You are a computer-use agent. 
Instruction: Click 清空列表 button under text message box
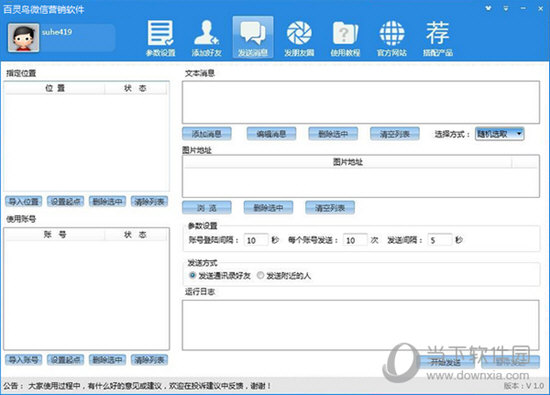tap(395, 134)
